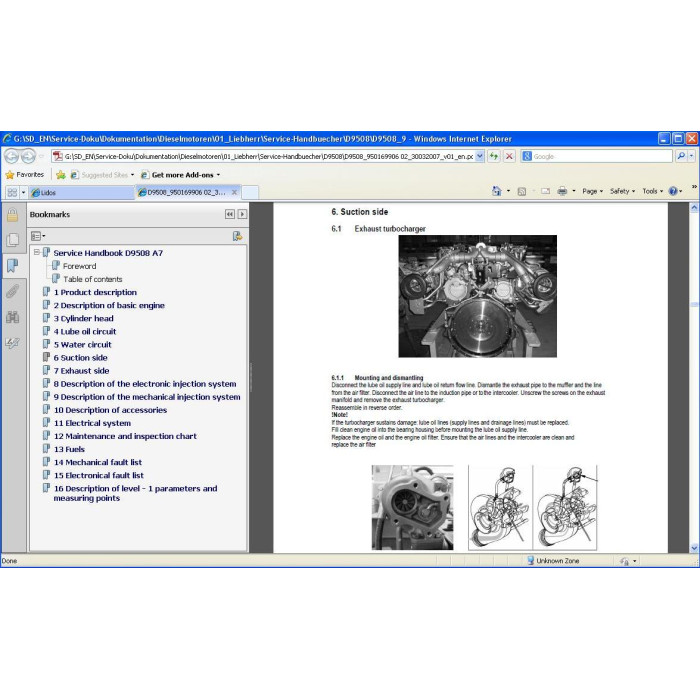This screenshot has width=700, height=700.
Task: Open search provider options arrow
Action: click(692, 156)
